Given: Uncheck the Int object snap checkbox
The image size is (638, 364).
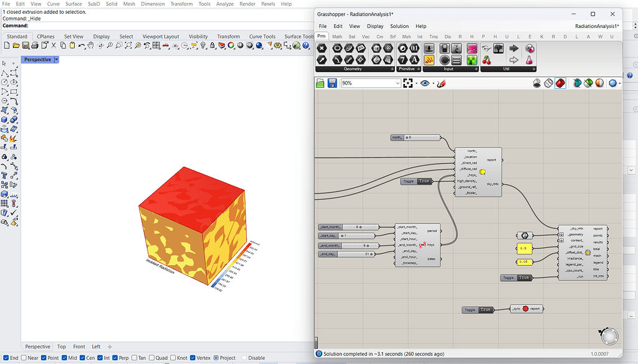Looking at the screenshot, I should coord(100,358).
